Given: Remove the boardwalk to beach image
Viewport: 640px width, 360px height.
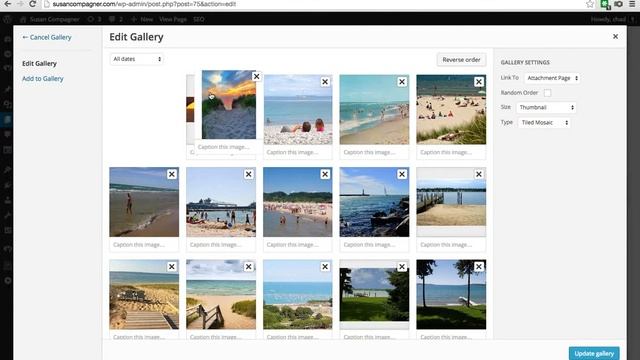Looking at the screenshot, I should pos(248,267).
